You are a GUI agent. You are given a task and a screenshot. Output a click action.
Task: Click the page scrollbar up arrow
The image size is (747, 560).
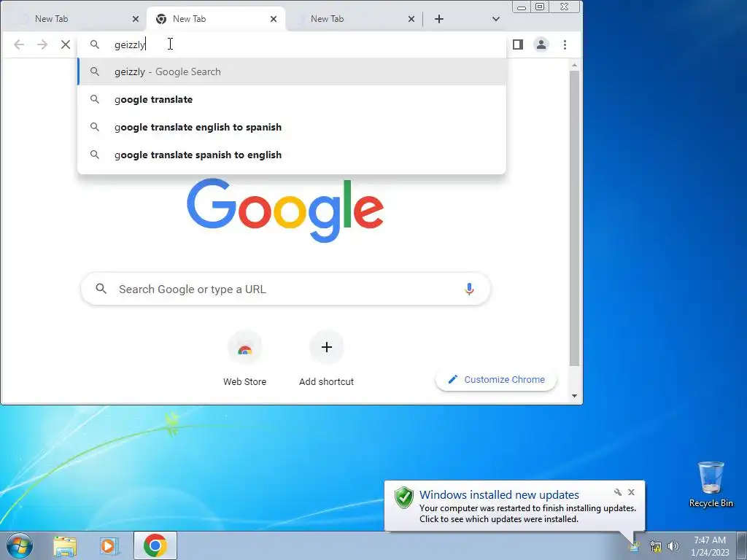pyautogui.click(x=575, y=65)
